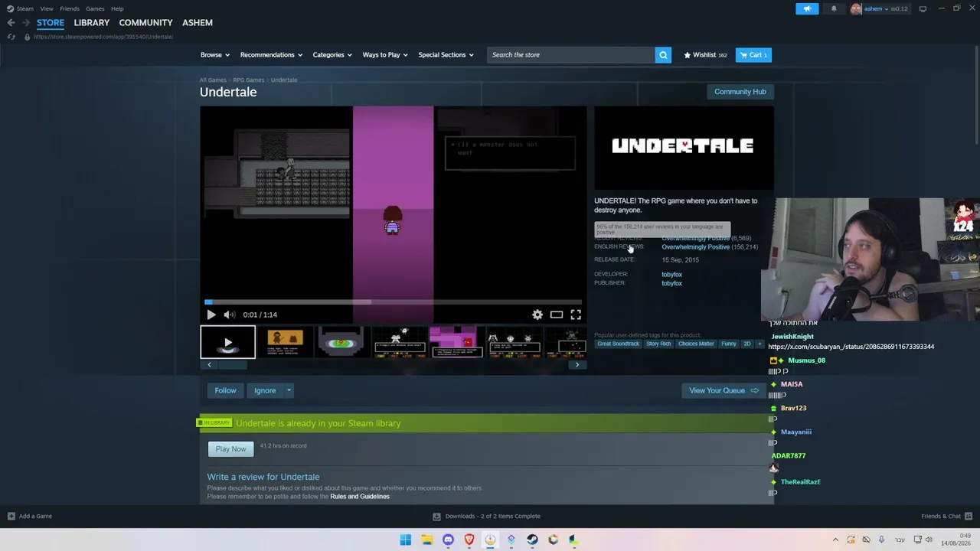980x551 pixels.
Task: Switch to the LIBRARY tab
Action: point(92,23)
